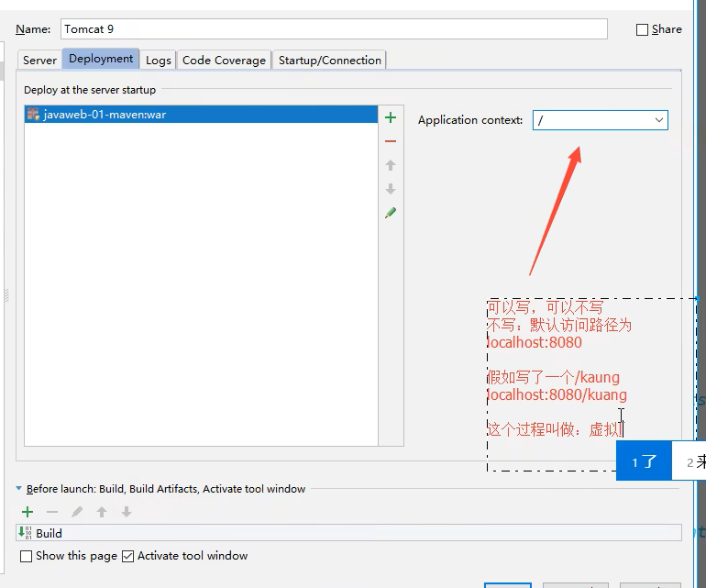Choose IME candidate 1 了

[644, 460]
